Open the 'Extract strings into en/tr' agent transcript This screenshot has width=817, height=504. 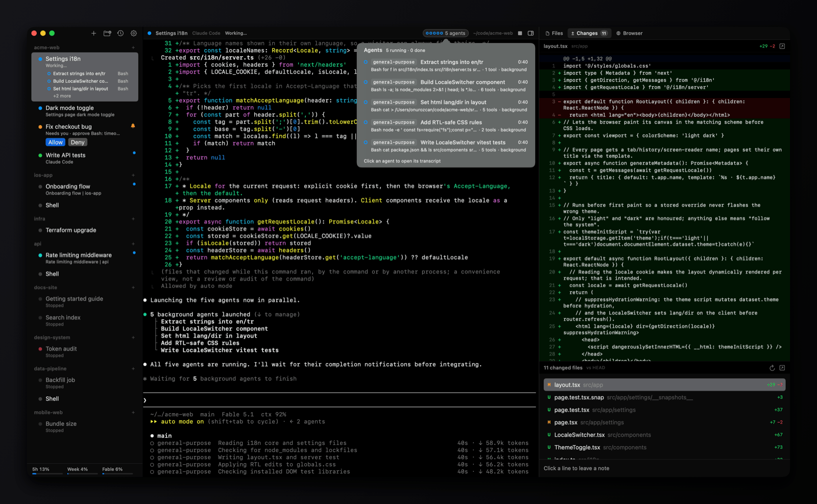tap(445, 65)
